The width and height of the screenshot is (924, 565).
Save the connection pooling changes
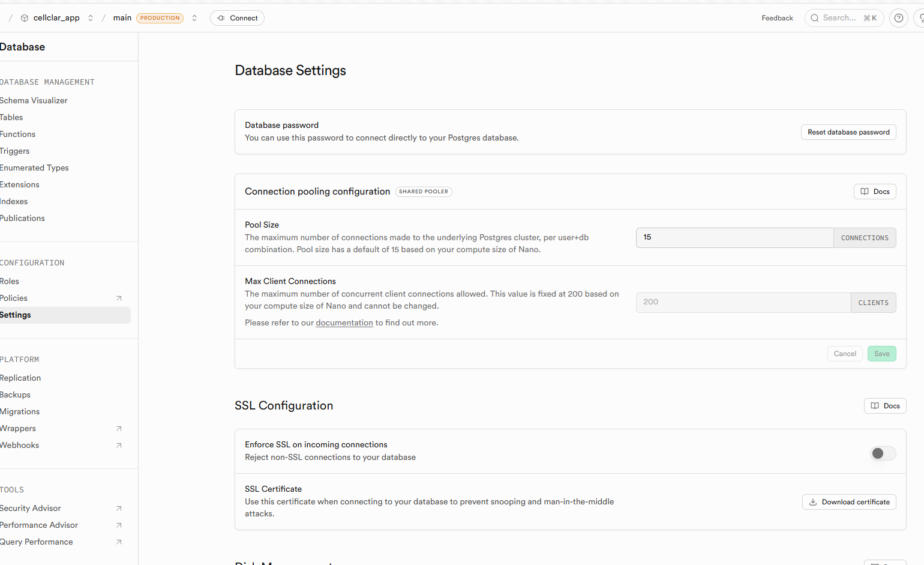pos(881,354)
